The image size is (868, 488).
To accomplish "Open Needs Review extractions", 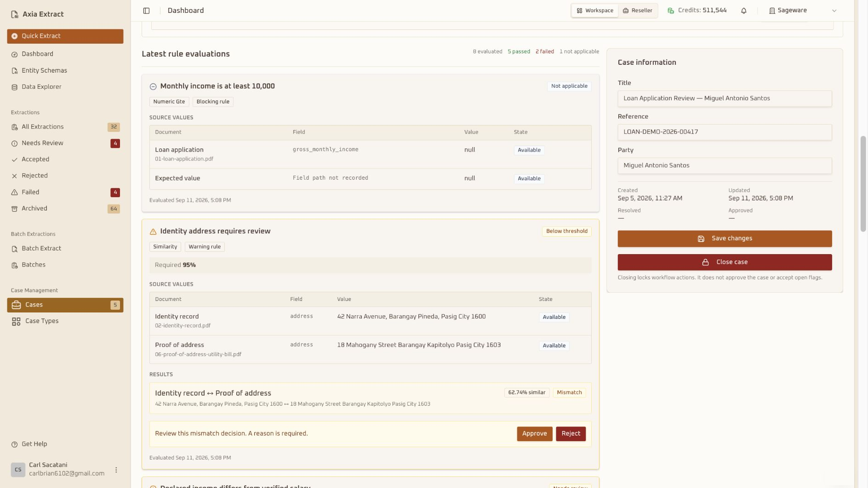I will tap(65, 143).
